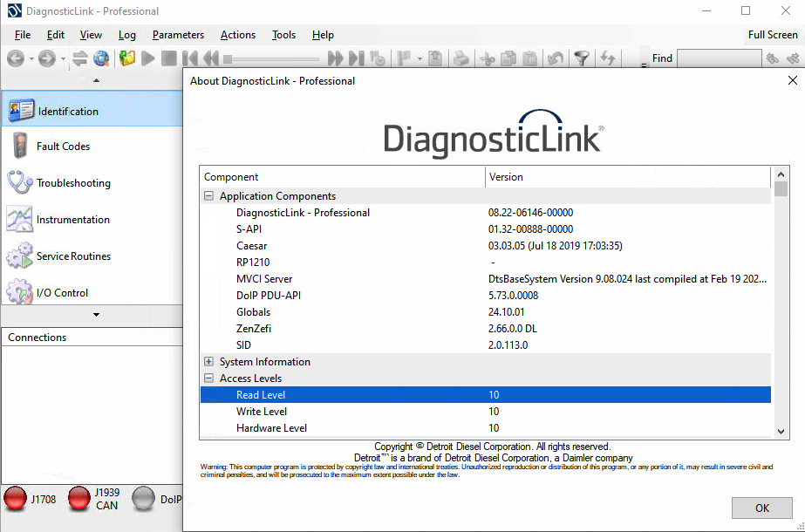Screen dimensions: 805x532
Task: Click the Component column header
Action: (343, 177)
